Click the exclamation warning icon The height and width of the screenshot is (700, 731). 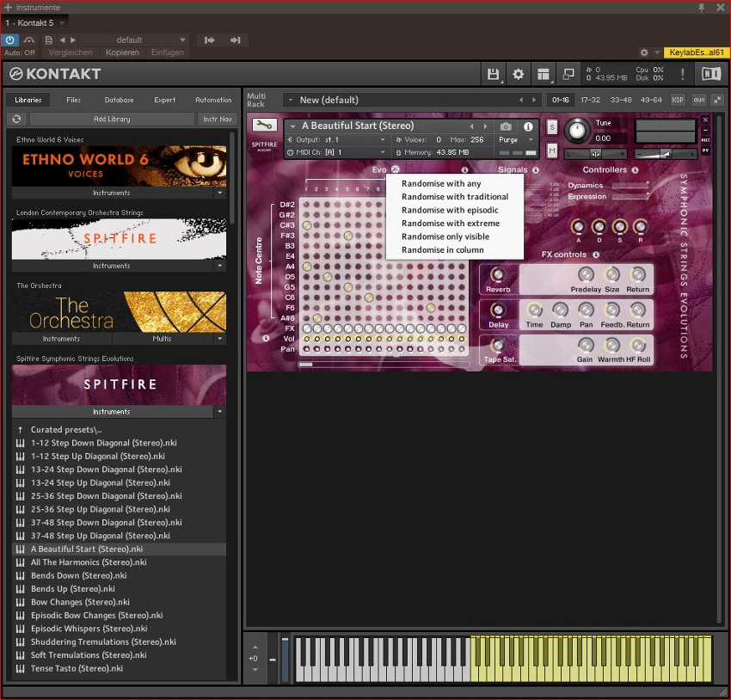click(x=683, y=74)
